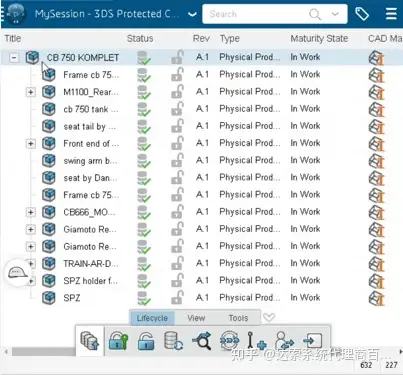Open the search options dropdown arrow

click(x=335, y=14)
